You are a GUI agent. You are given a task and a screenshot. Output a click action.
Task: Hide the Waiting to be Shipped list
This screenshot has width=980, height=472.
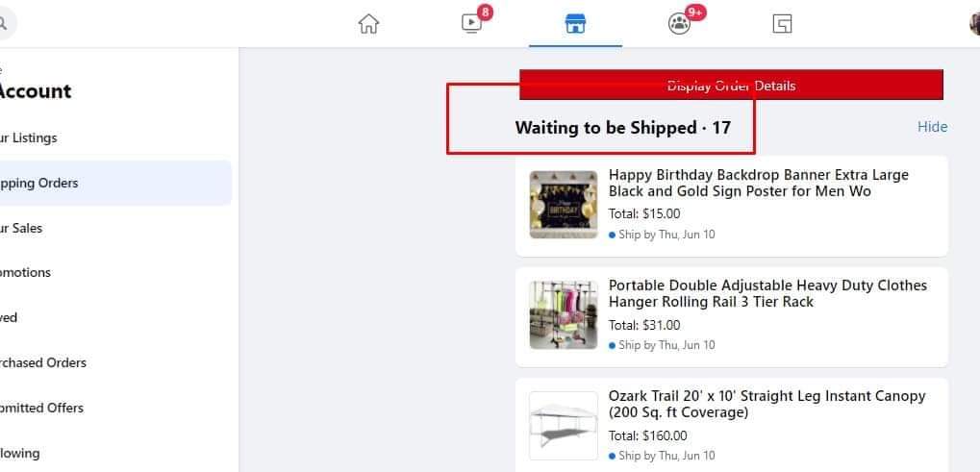(x=932, y=127)
